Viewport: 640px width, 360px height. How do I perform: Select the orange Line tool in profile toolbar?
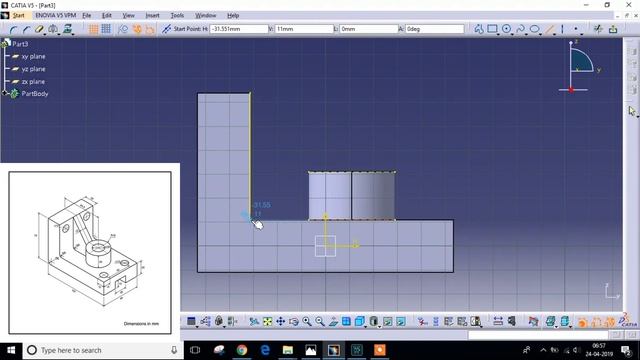549,29
